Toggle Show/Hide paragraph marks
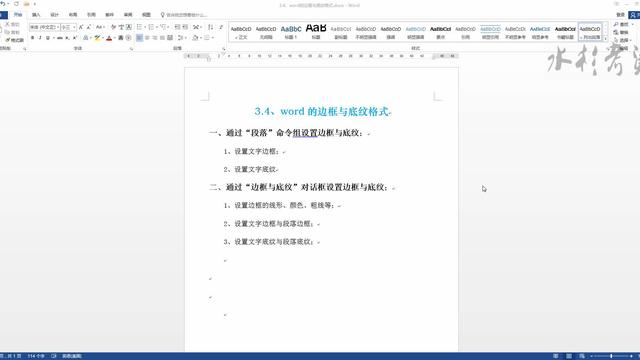The image size is (640, 360). click(x=221, y=27)
